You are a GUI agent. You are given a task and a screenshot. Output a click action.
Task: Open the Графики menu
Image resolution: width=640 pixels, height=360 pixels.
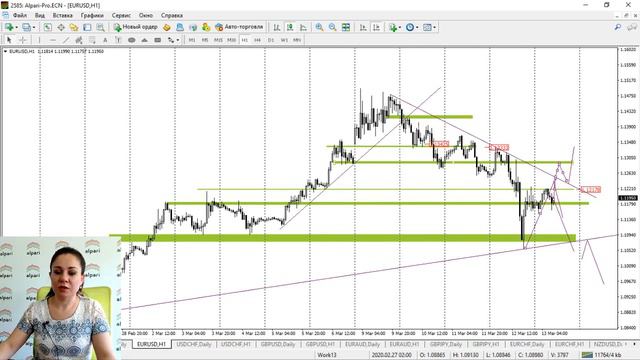pyautogui.click(x=92, y=16)
